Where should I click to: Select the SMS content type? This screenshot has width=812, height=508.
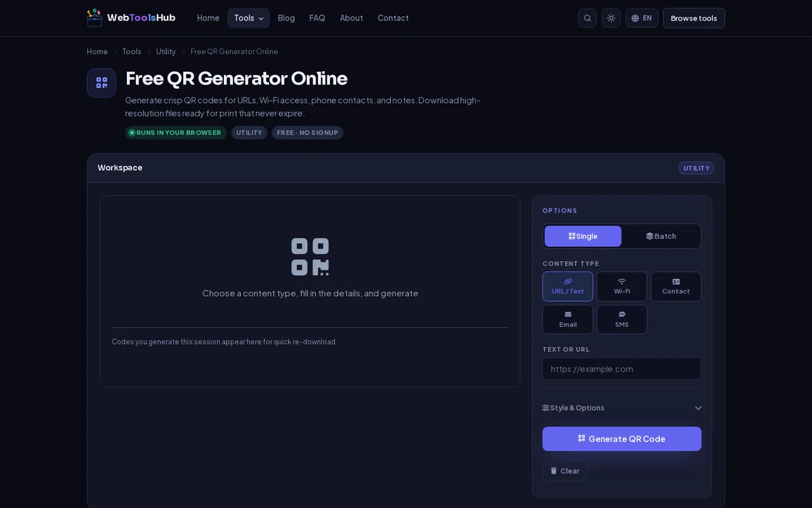click(x=622, y=319)
